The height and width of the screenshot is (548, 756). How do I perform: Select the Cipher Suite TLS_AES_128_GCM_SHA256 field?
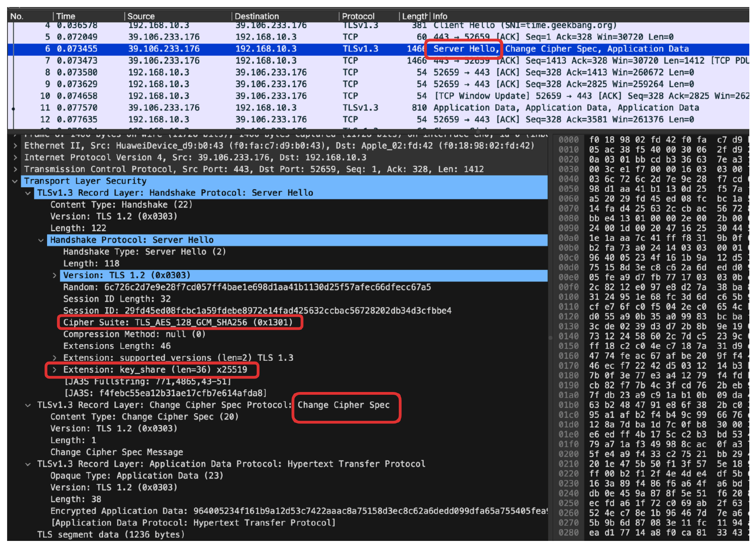pos(178,323)
